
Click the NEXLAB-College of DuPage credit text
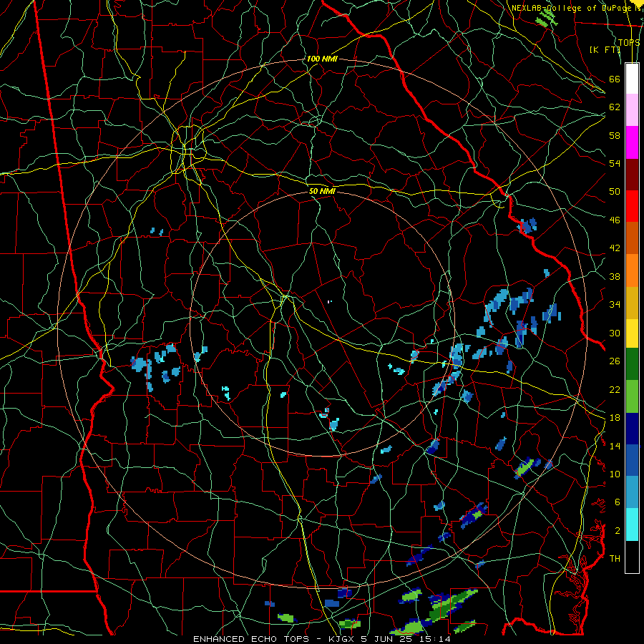pos(572,8)
